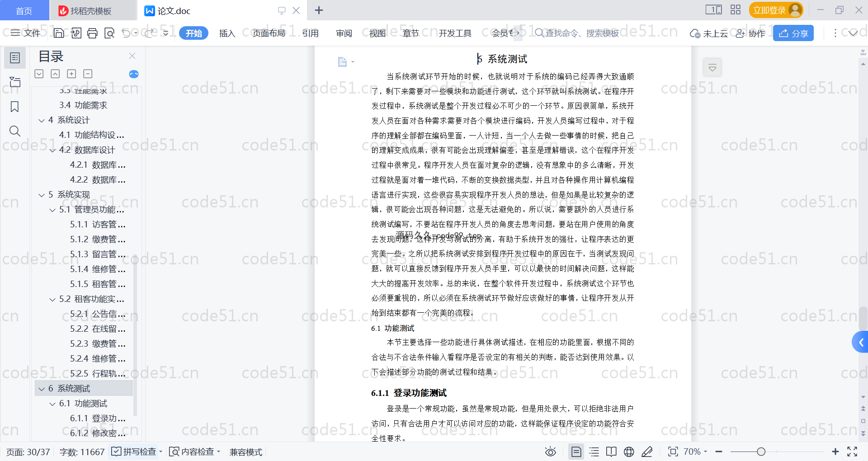This screenshot has width=868, height=461.
Task: Collapse the 6 系统测试 tree node
Action: [x=42, y=389]
